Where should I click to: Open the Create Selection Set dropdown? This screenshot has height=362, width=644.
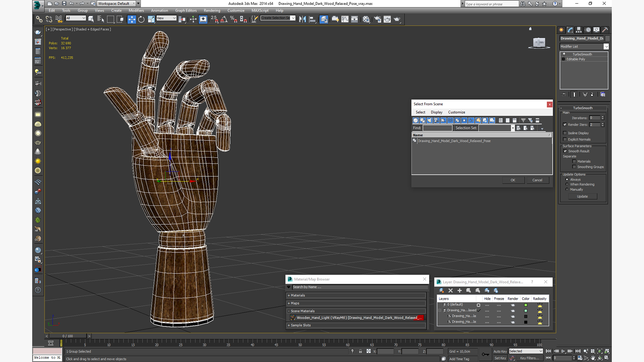click(x=278, y=18)
